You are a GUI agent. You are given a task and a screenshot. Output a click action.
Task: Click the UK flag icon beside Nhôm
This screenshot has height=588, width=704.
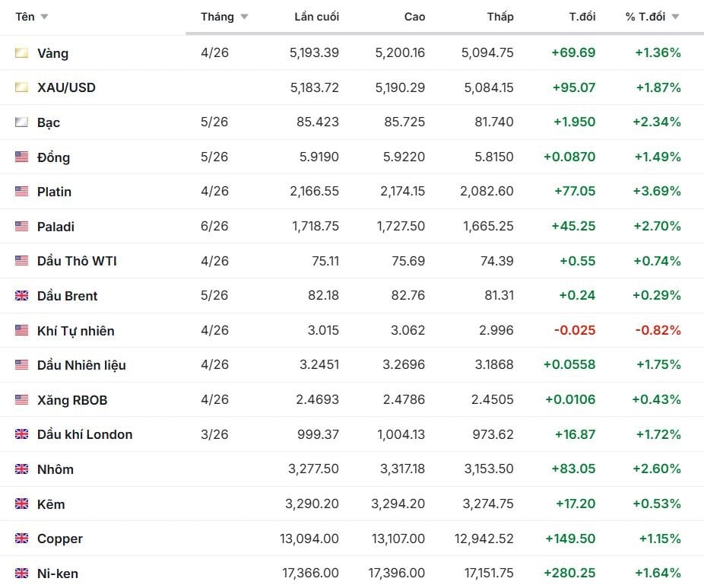tap(21, 469)
